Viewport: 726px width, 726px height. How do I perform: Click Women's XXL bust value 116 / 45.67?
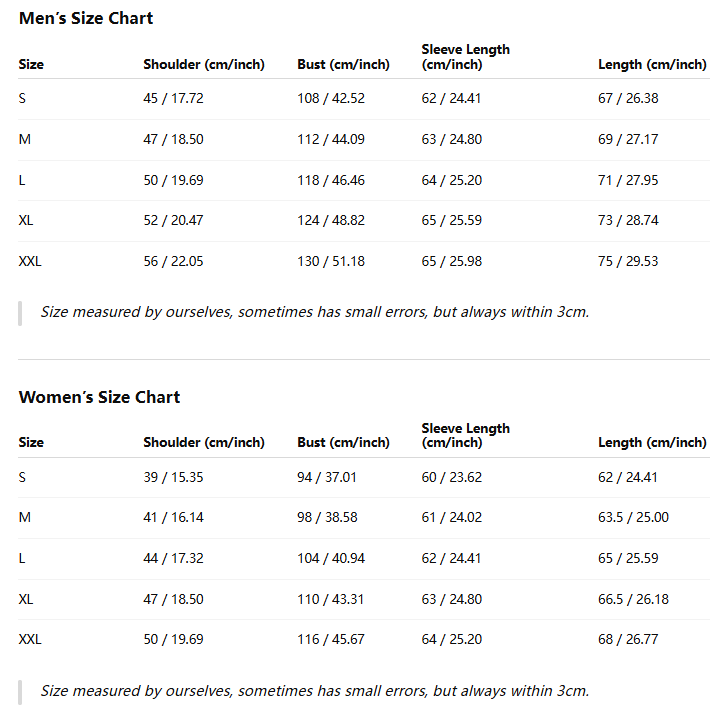click(x=331, y=639)
